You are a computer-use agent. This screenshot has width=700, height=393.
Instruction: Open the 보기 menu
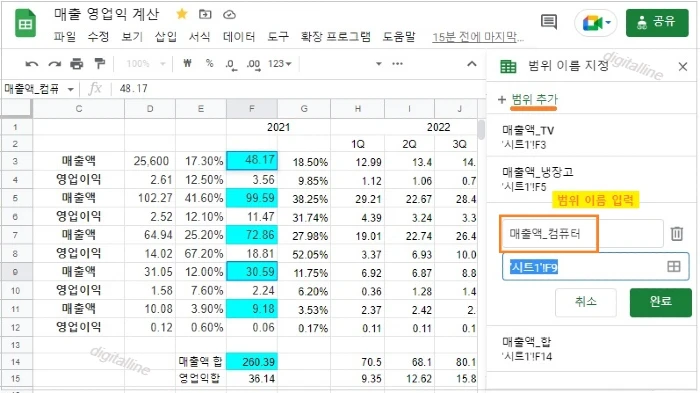(132, 37)
